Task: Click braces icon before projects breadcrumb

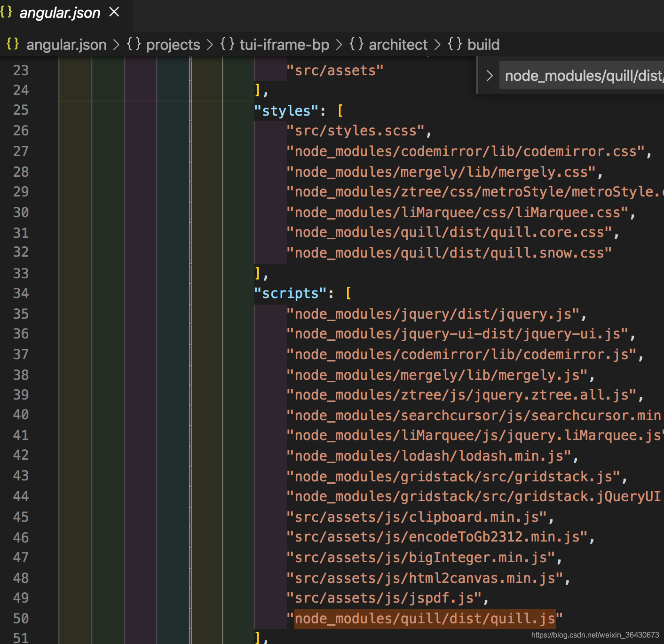Action: 134,44
